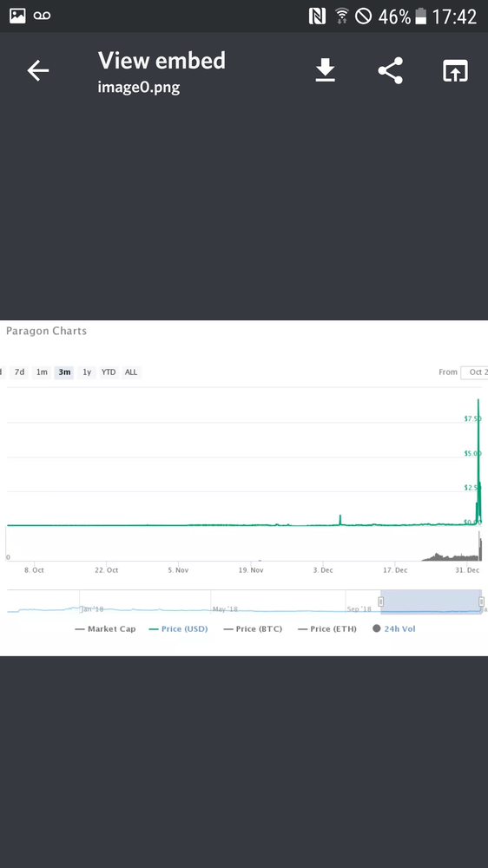Select the 7d chart range

point(19,372)
